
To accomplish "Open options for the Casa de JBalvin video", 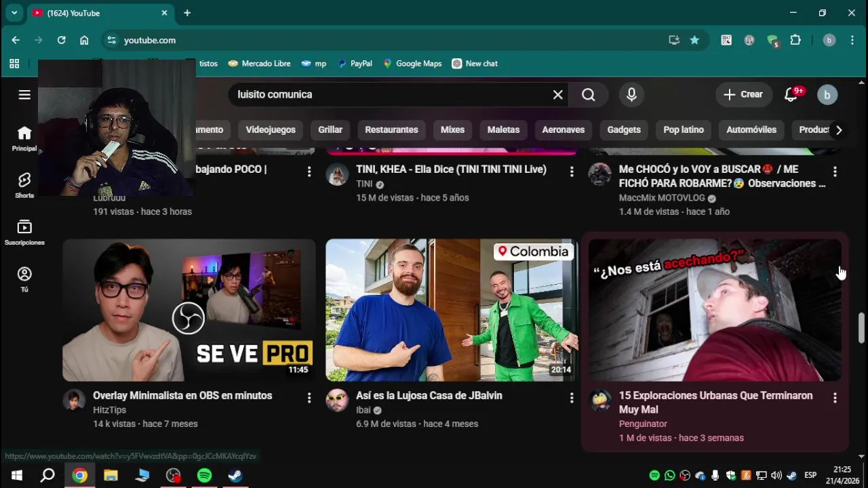I will [572, 399].
